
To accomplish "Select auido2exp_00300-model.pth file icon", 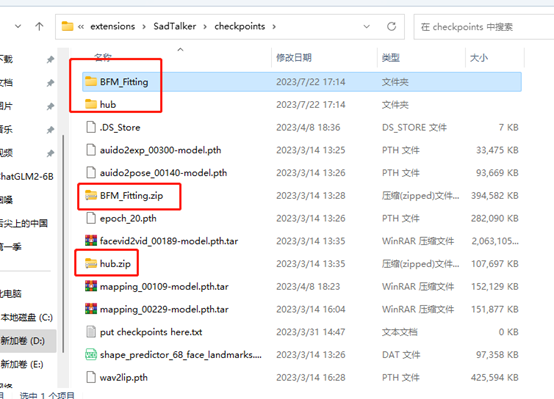I will 91,150.
